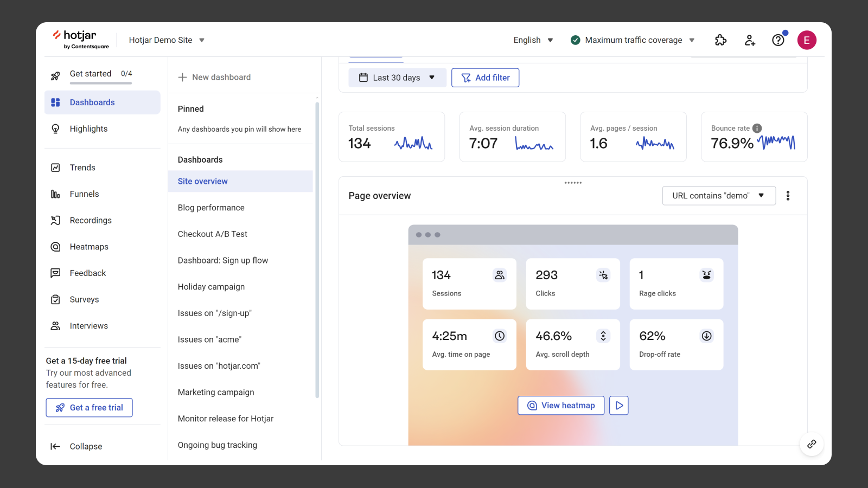This screenshot has width=868, height=488.
Task: Open the help question mark menu
Action: (x=778, y=40)
